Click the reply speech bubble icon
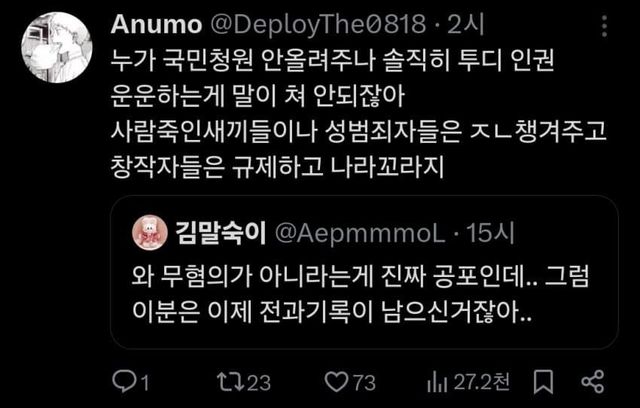Screen dimensions: 640x408 [x=122, y=381]
